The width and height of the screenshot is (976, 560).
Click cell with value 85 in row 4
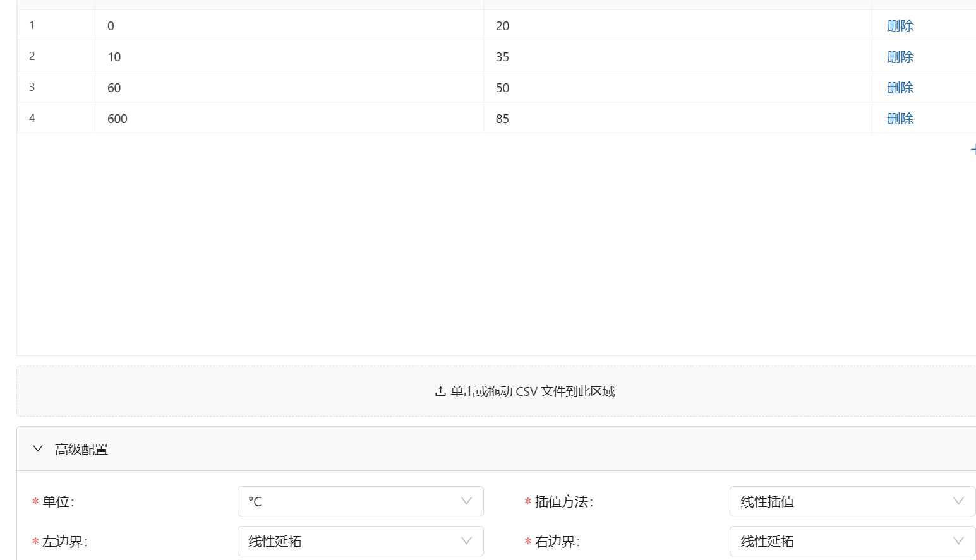tap(678, 119)
